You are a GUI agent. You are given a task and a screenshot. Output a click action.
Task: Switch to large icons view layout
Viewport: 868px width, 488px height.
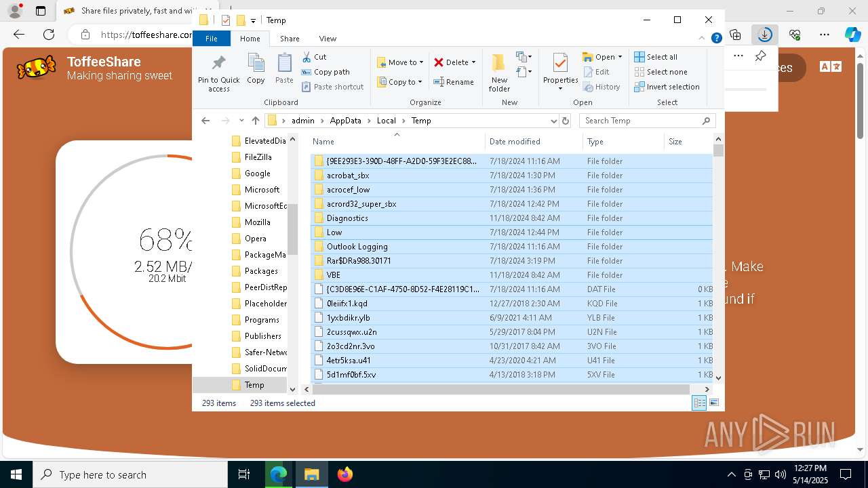(x=713, y=403)
